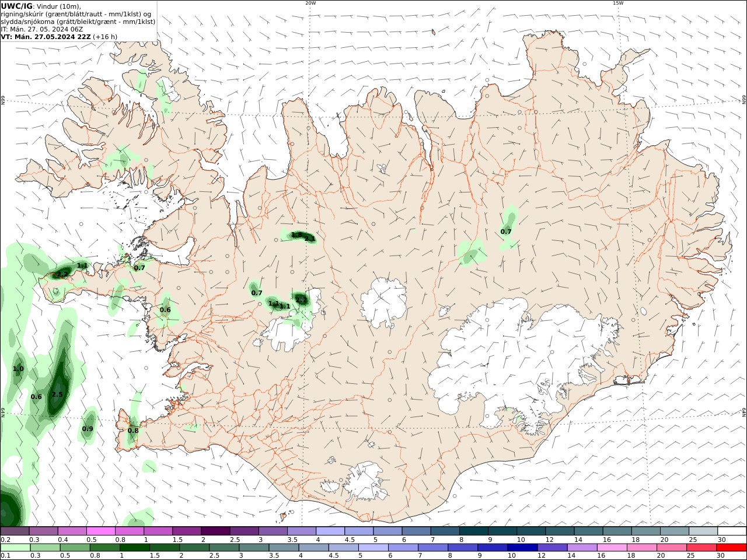Click the 0.6 rainfall value on Mýrar coast
This screenshot has height=560, width=747.
coord(165,310)
